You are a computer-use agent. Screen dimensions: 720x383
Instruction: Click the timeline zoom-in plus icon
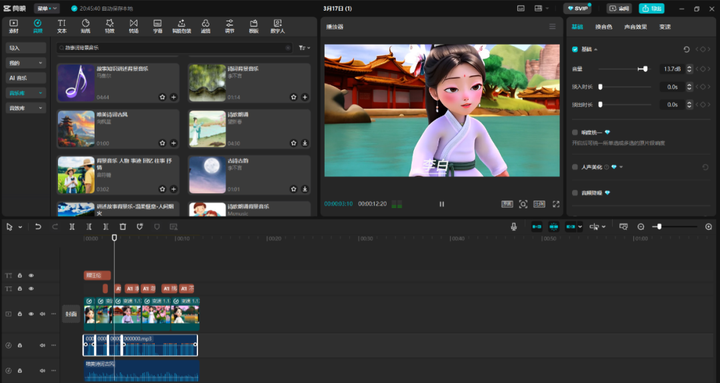(x=709, y=227)
